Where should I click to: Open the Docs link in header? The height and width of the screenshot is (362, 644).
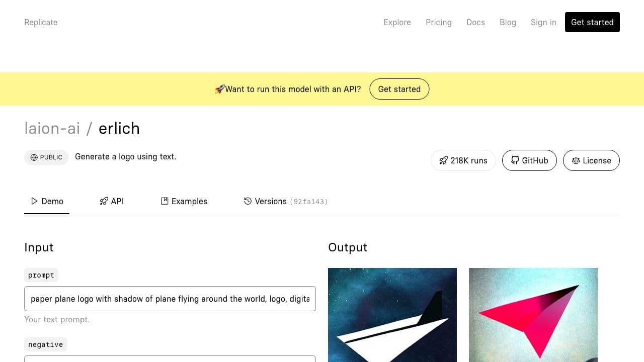pos(475,22)
